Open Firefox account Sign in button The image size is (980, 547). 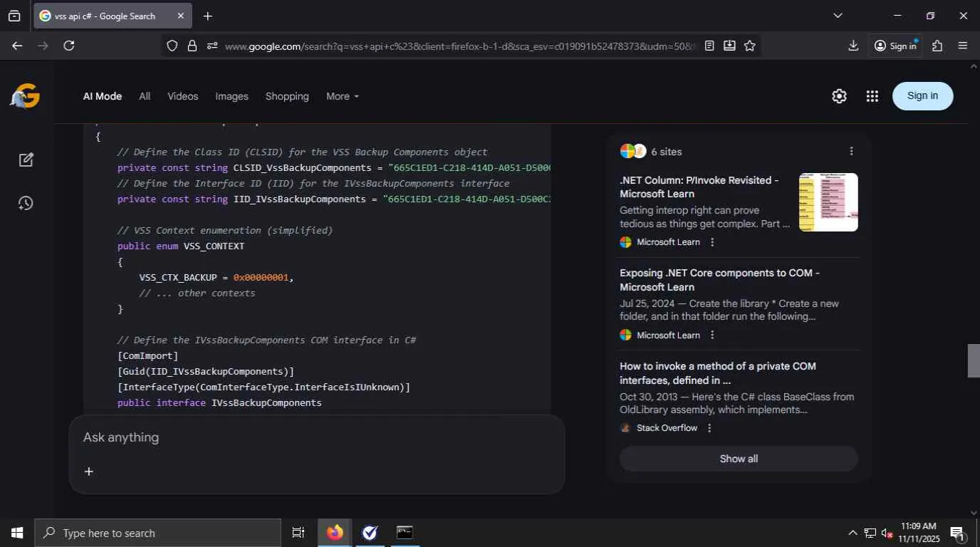pyautogui.click(x=895, y=46)
